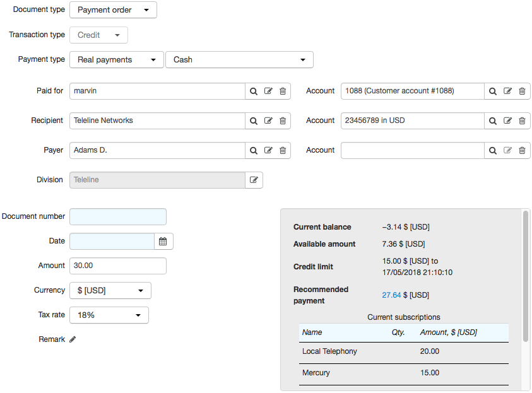Screen dimensions: 532x393
Task: Click the Local Telephony amount 20.00
Action: click(430, 351)
